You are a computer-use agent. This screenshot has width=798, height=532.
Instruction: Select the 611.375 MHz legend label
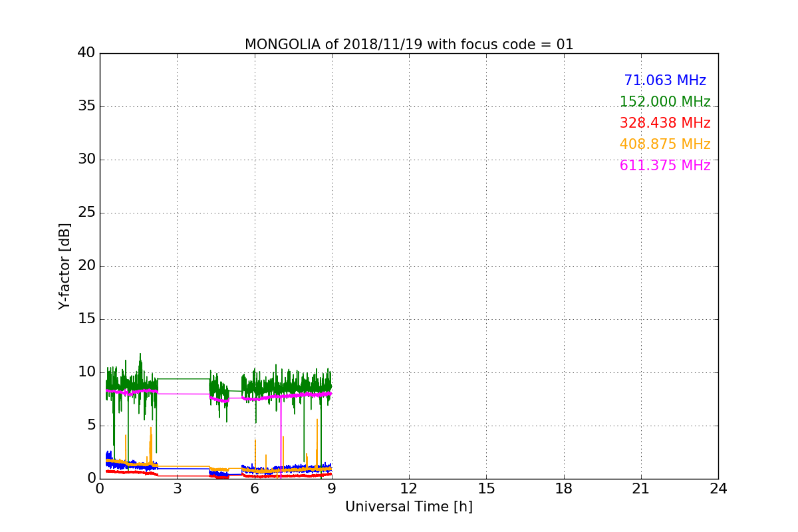[x=665, y=166]
